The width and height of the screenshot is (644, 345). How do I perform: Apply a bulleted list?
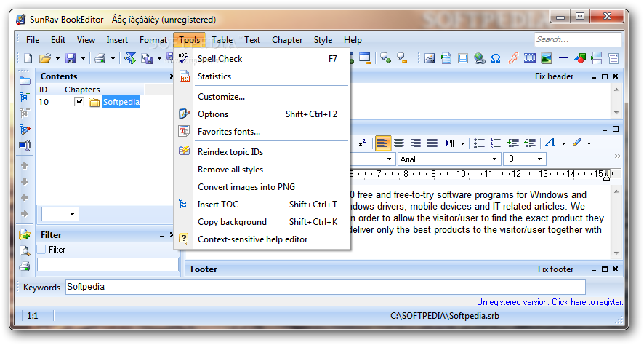(x=479, y=143)
